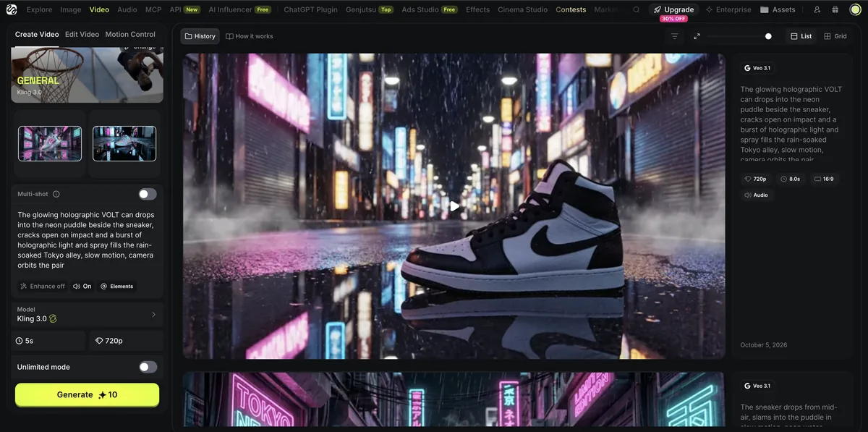Open the 5s duration dropdown
Screen dimensions: 868x432
coord(48,340)
